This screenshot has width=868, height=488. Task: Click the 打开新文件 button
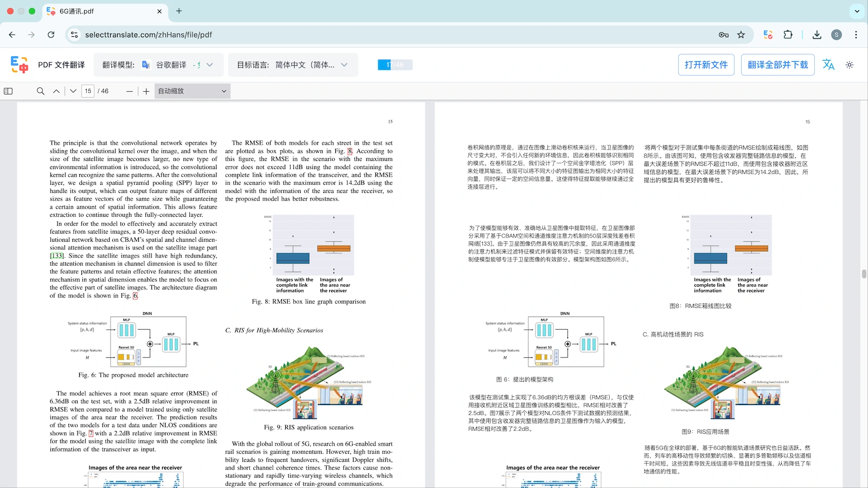pyautogui.click(x=706, y=65)
